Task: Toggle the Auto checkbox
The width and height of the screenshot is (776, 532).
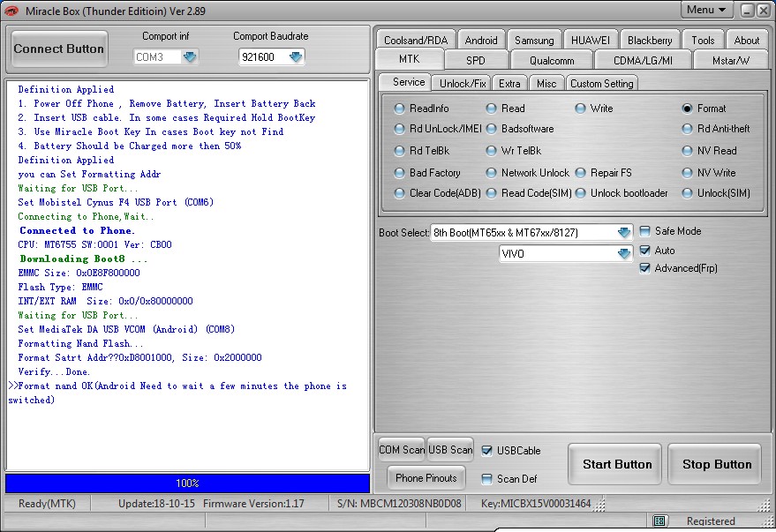Action: point(644,251)
